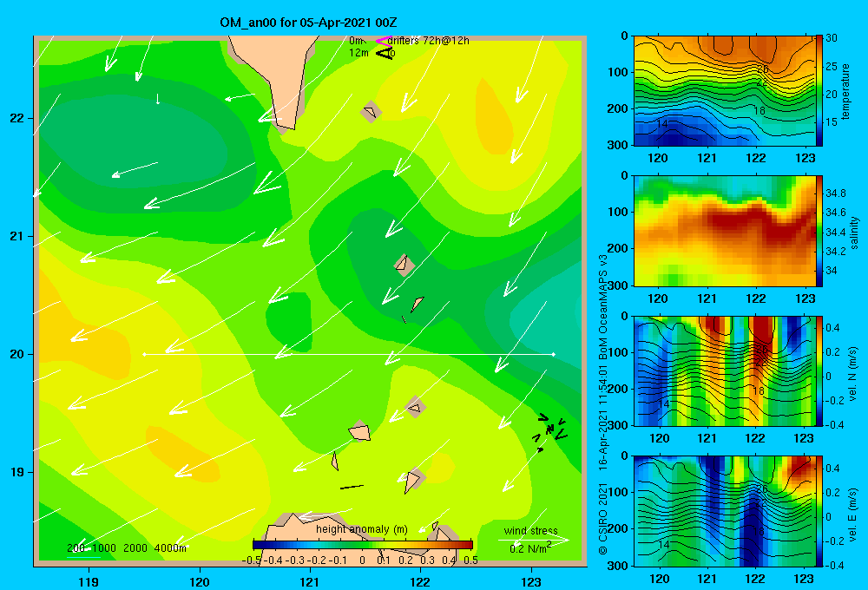
Task: Click depth label '100' on salinity panel
Action: pos(619,212)
